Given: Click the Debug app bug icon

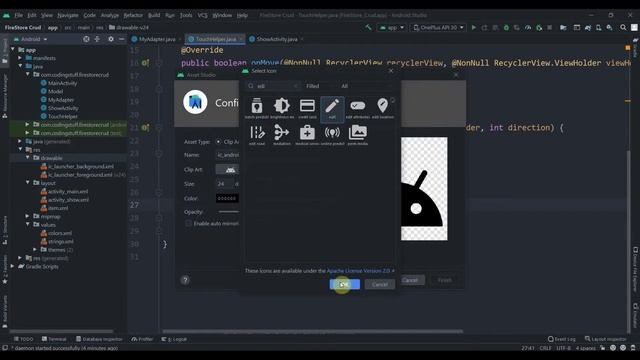Looking at the screenshot, I should 506,27.
